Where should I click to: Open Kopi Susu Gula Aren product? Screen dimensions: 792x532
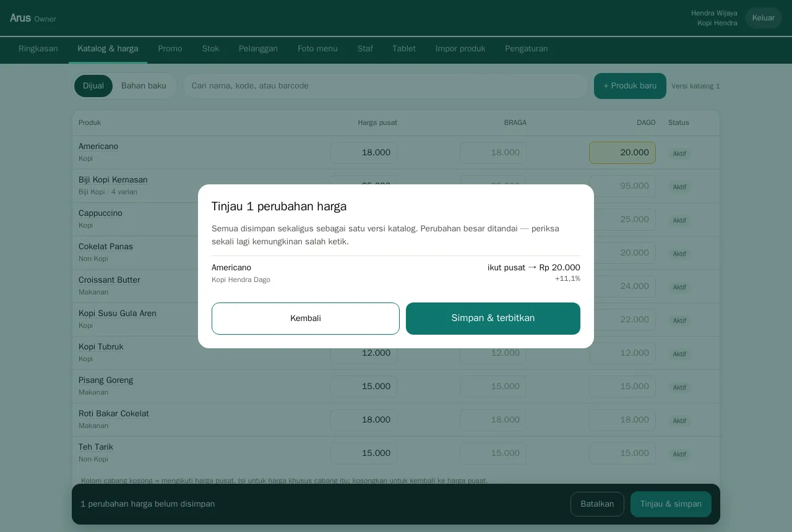(118, 314)
